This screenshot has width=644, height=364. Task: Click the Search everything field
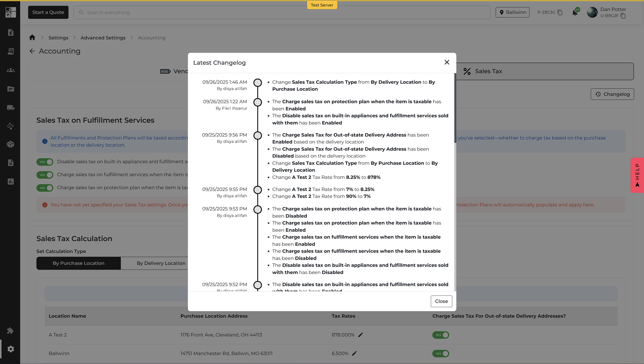click(x=282, y=12)
